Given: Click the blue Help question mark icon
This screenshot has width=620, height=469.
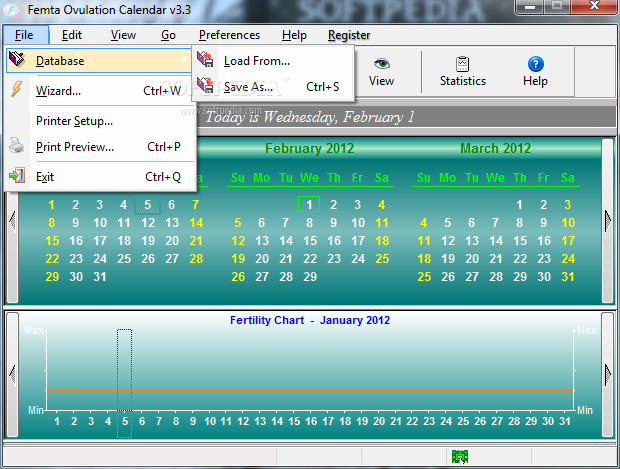Looking at the screenshot, I should point(535,64).
